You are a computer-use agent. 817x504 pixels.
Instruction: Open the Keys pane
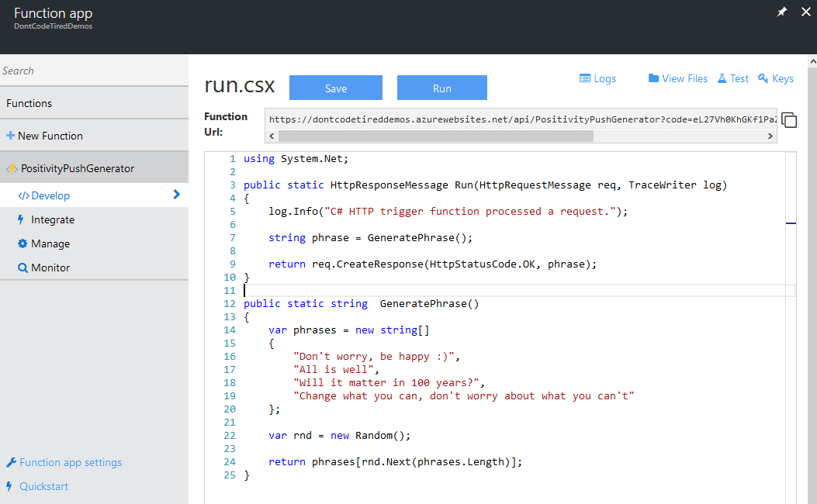[x=775, y=78]
